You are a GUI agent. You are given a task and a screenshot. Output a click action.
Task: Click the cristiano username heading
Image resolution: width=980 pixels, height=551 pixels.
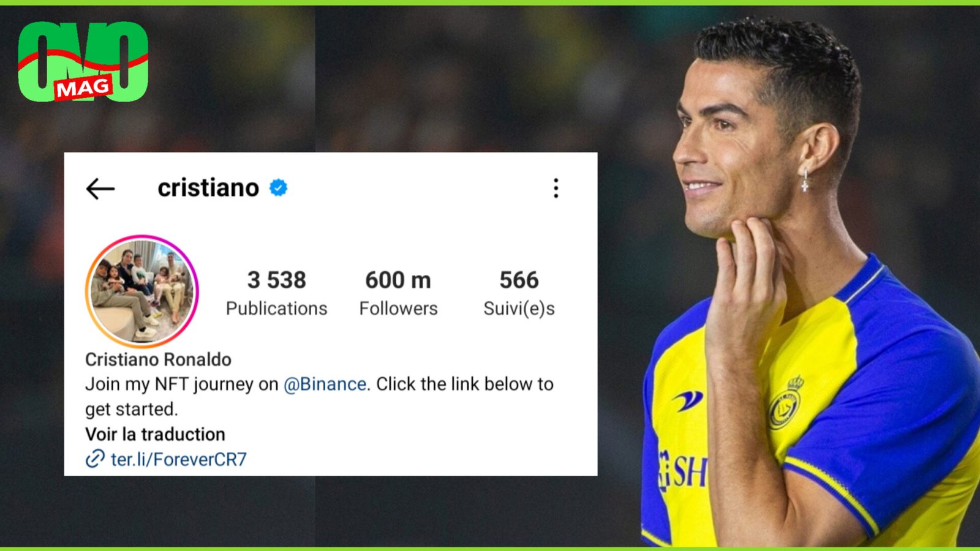[208, 188]
